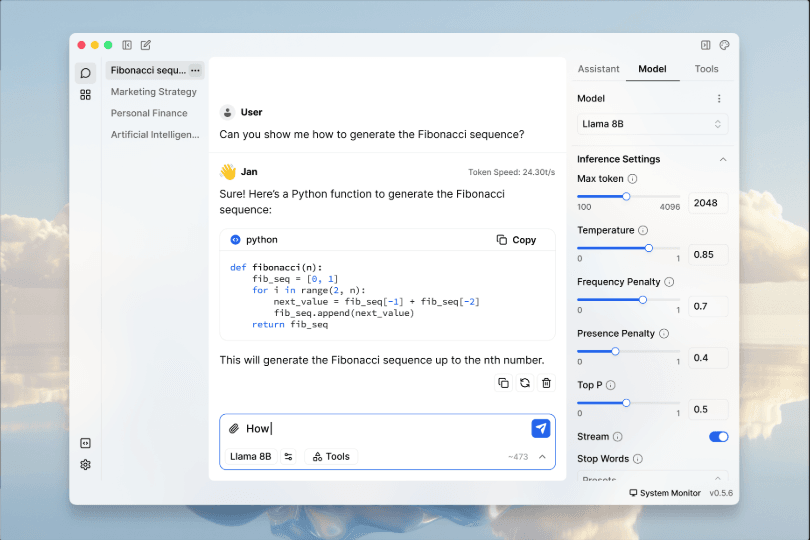Open the theme palette icon

click(725, 45)
